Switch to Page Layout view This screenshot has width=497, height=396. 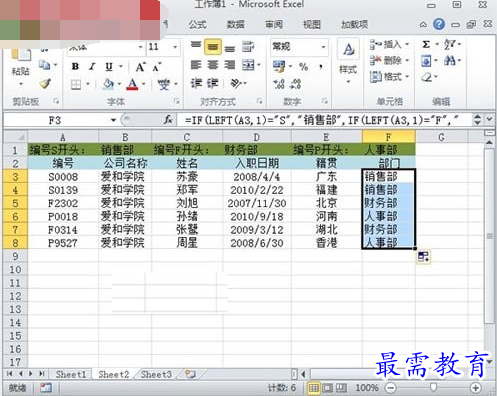pyautogui.click(x=328, y=388)
